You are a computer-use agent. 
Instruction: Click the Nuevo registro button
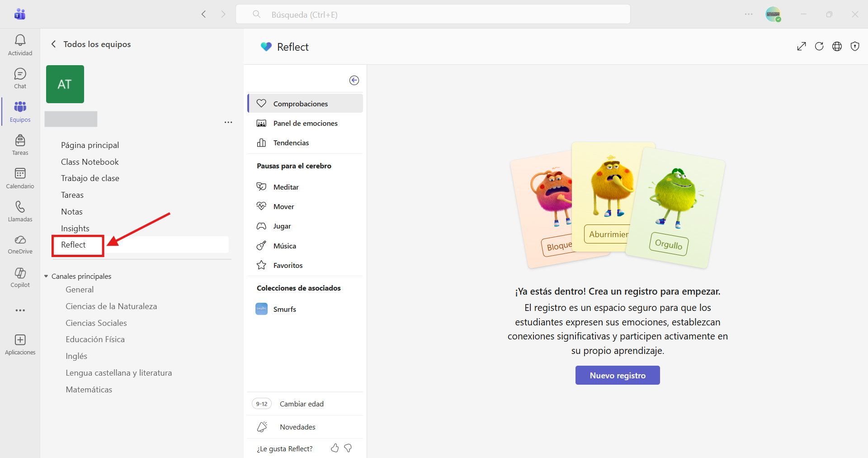(618, 375)
